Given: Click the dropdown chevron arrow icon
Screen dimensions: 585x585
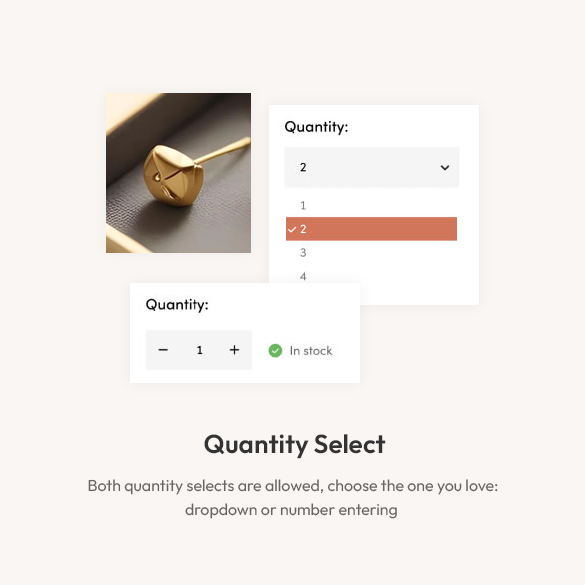Looking at the screenshot, I should tap(445, 168).
